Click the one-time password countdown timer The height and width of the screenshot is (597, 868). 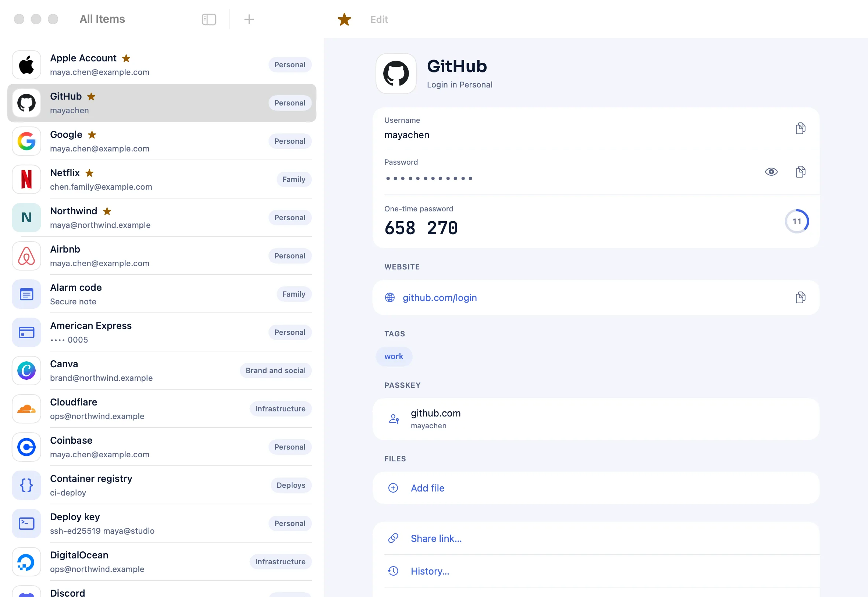click(x=797, y=221)
